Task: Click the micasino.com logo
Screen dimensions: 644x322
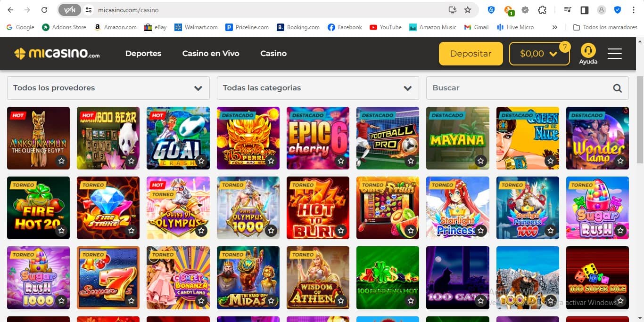Action: [x=57, y=53]
